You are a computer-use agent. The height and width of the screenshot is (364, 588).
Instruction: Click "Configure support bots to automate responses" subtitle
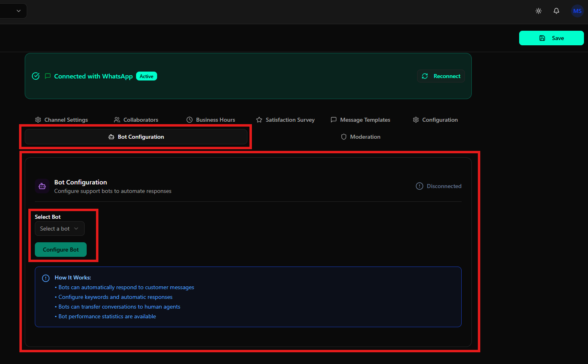click(113, 191)
